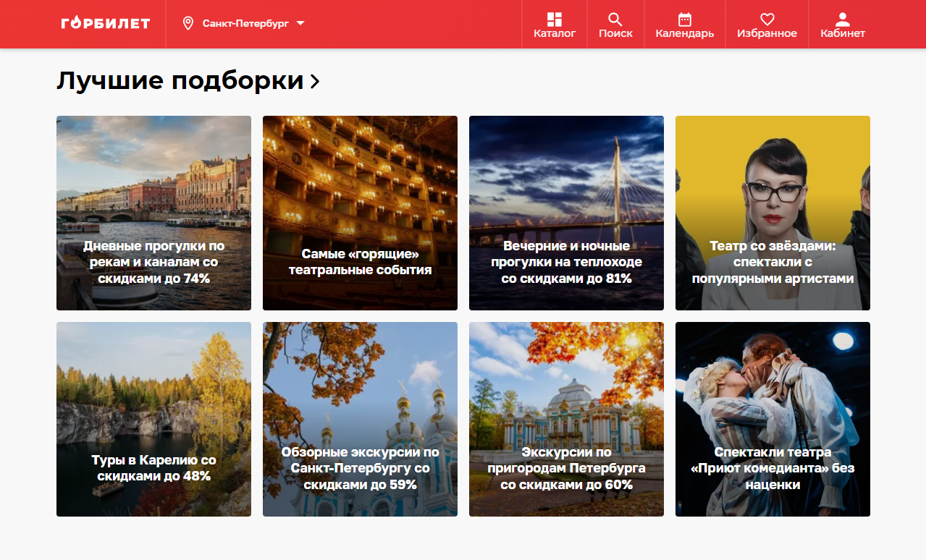The image size is (926, 560).
Task: Select the Каталог menu item
Action: click(x=554, y=24)
